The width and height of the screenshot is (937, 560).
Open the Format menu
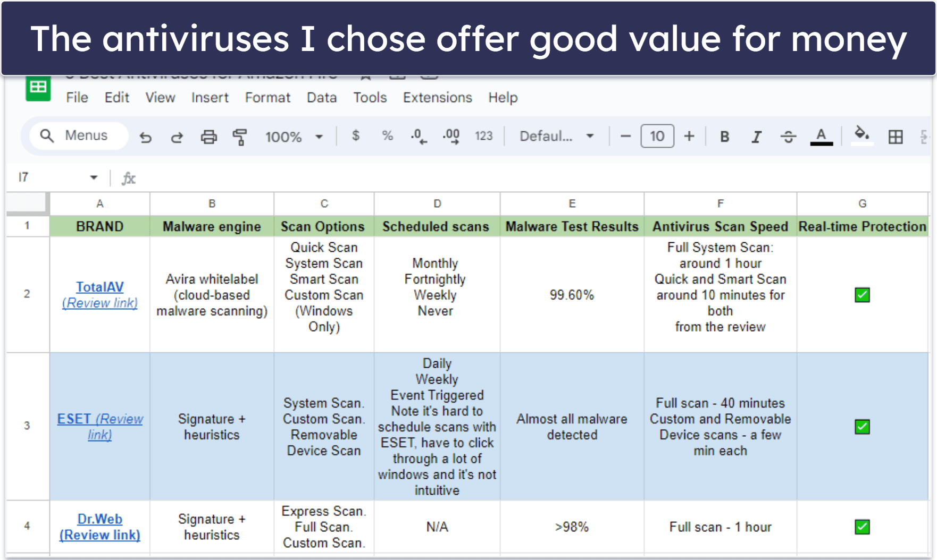pyautogui.click(x=267, y=98)
